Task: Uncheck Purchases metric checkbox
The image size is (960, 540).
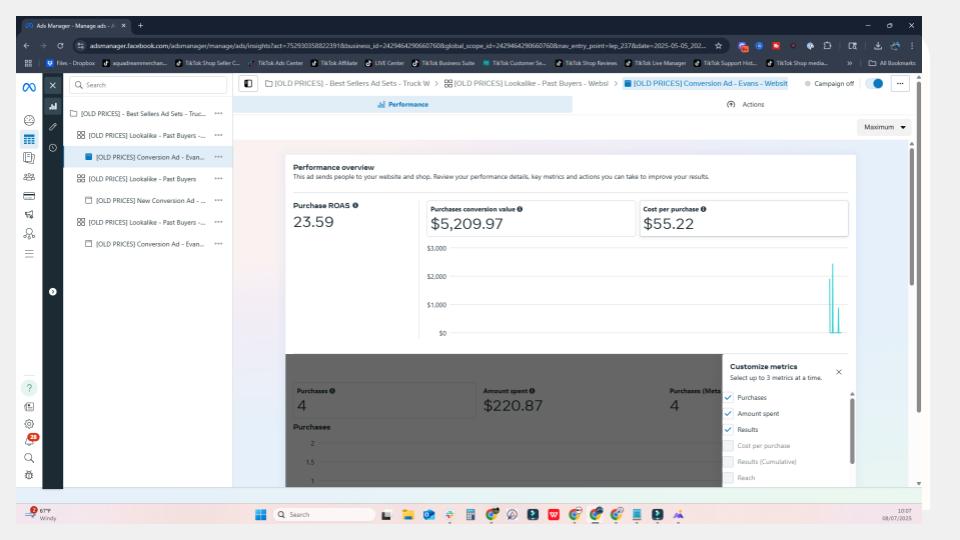Action: pos(728,397)
